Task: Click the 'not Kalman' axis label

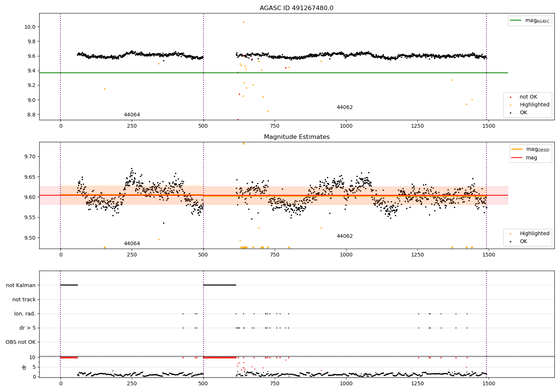Action: tap(21, 285)
